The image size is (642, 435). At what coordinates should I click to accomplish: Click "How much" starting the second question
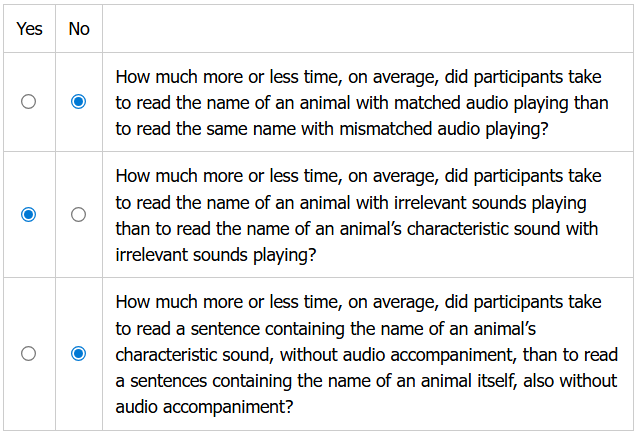[x=152, y=176]
